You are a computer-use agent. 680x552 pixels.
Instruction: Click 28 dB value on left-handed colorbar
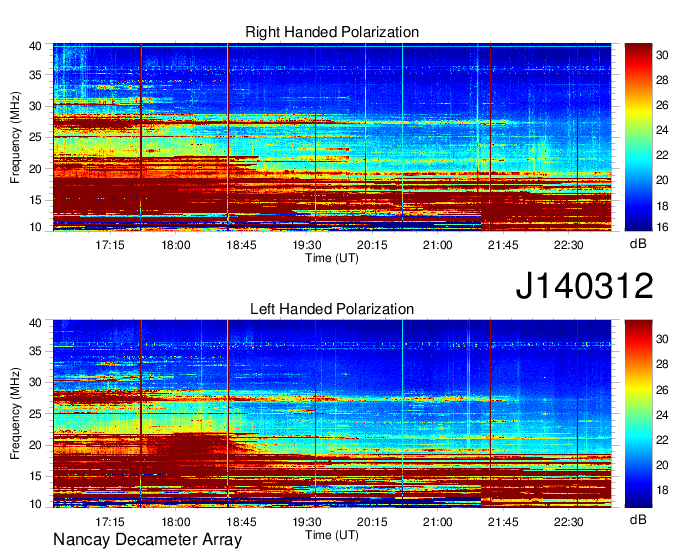(662, 364)
